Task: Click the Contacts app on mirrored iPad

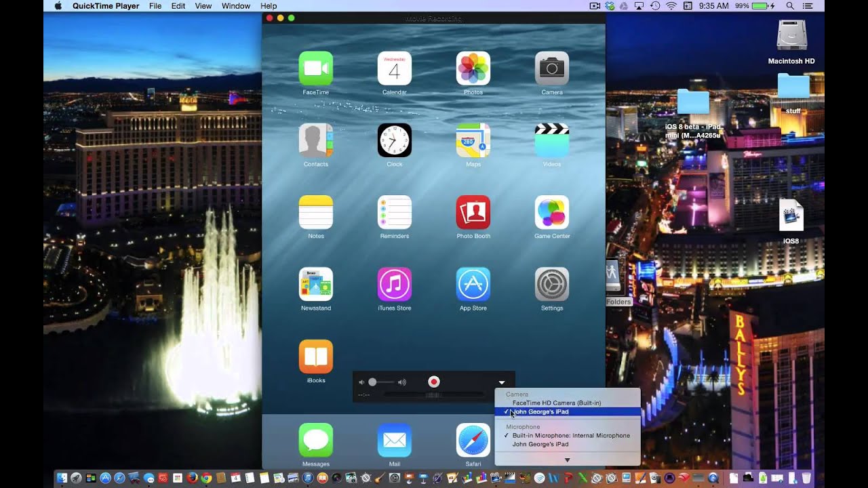Action: click(316, 140)
